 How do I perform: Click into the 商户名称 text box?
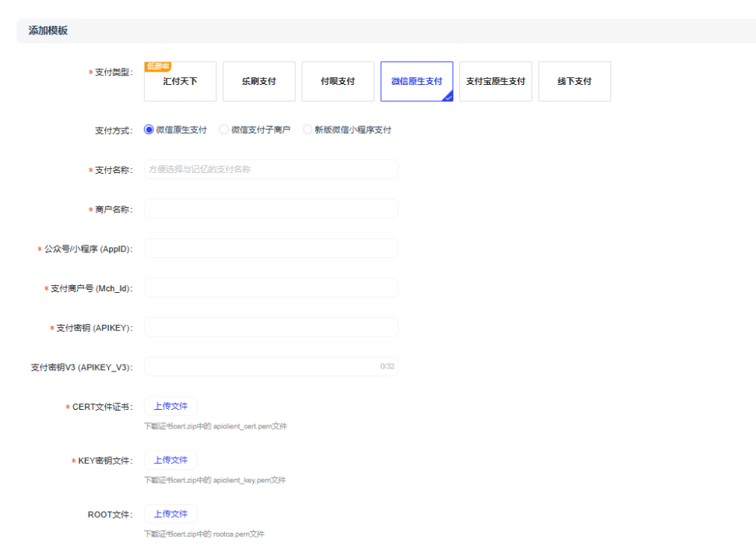pos(271,209)
